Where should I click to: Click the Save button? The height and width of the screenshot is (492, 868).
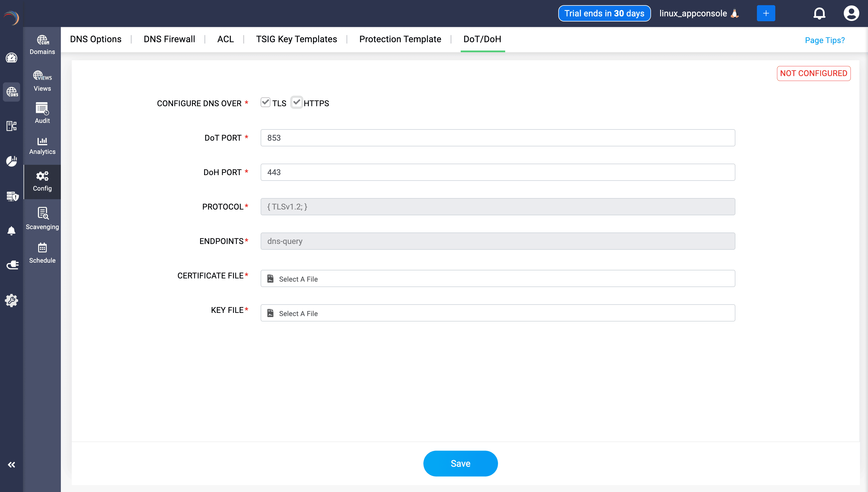pyautogui.click(x=460, y=463)
